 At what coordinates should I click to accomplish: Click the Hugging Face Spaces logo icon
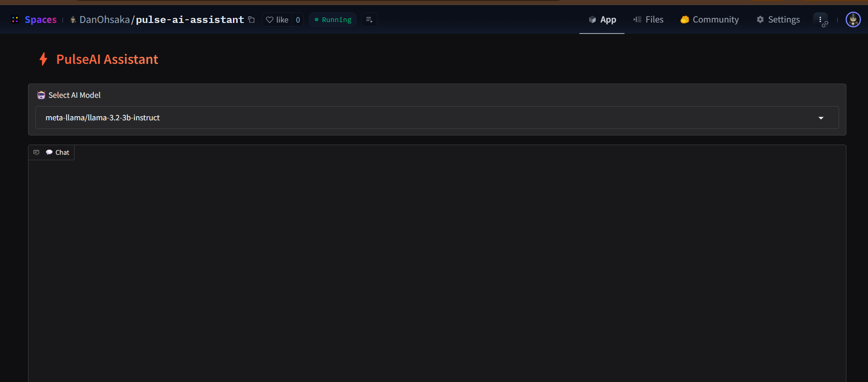click(x=15, y=19)
